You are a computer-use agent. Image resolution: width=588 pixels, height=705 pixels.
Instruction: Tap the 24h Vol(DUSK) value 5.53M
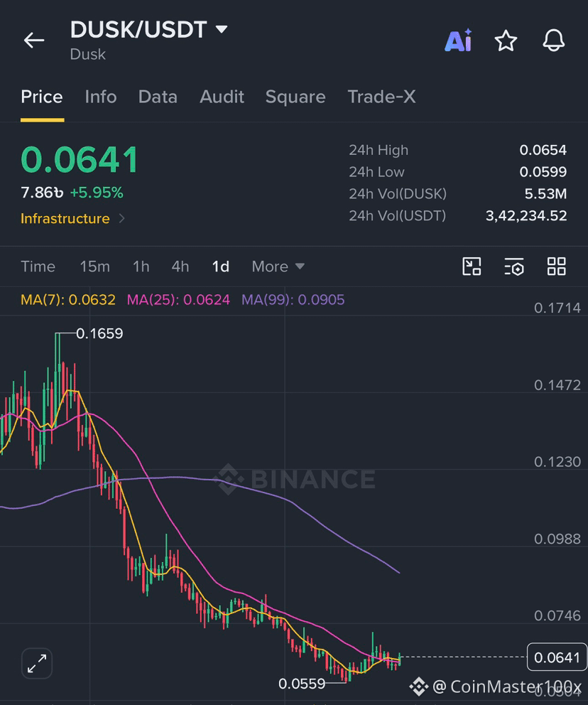(x=546, y=194)
